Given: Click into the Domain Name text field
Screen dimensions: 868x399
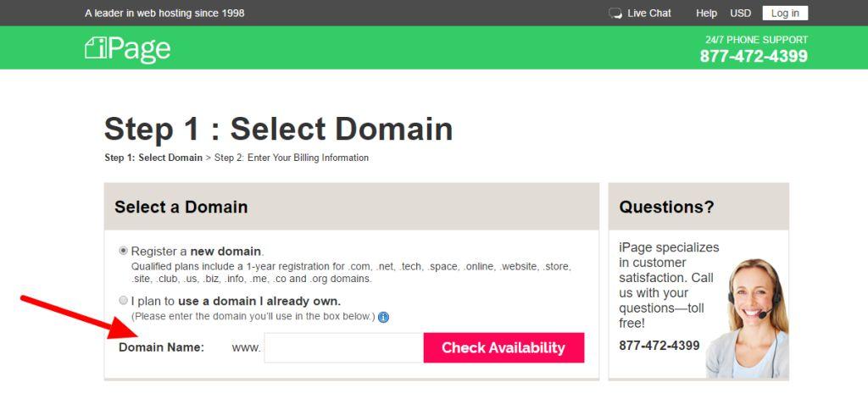Looking at the screenshot, I should point(344,347).
